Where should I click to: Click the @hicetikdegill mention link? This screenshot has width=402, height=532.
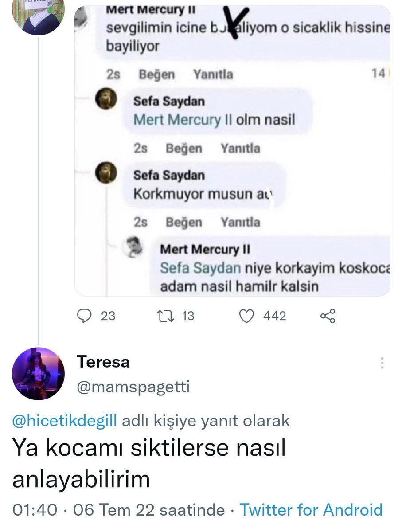65,420
